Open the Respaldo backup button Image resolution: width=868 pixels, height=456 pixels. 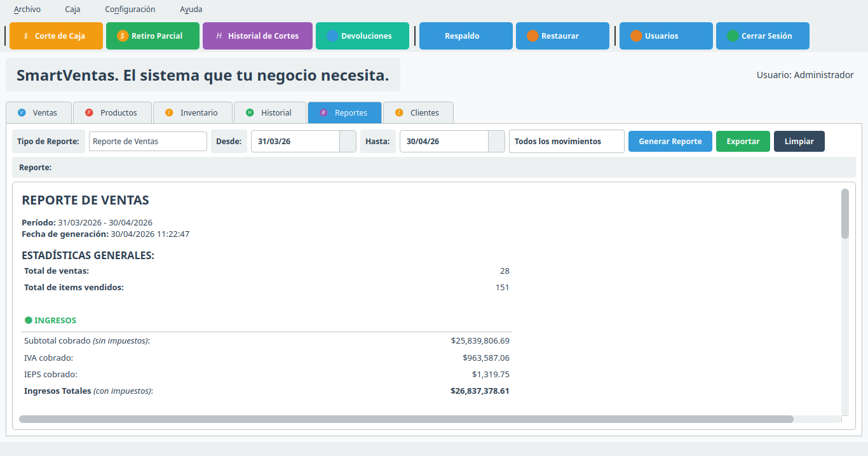click(x=466, y=36)
